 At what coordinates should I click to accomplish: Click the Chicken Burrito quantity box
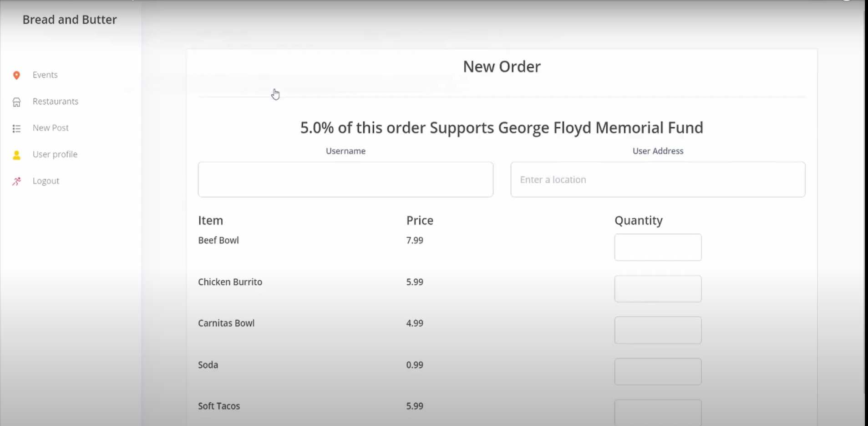click(658, 289)
